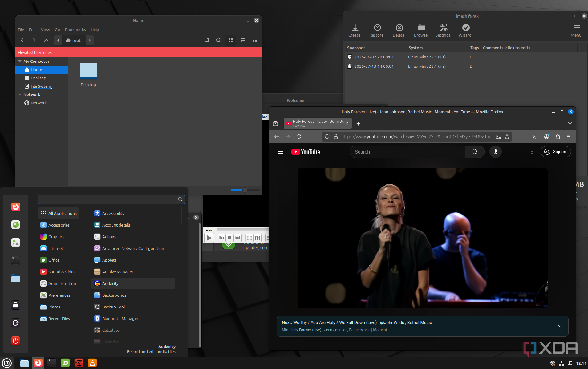Click Firefox URL address bar
The height and width of the screenshot is (369, 588).
(x=416, y=137)
